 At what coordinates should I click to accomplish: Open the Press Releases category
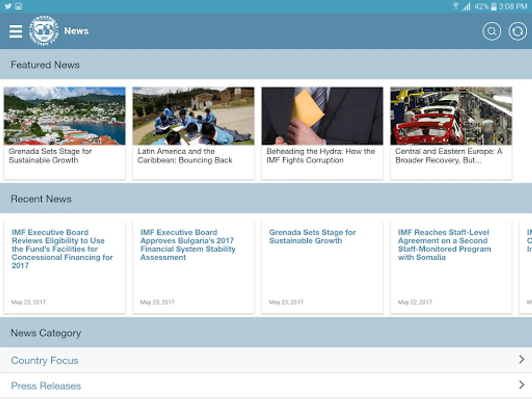pyautogui.click(x=266, y=386)
